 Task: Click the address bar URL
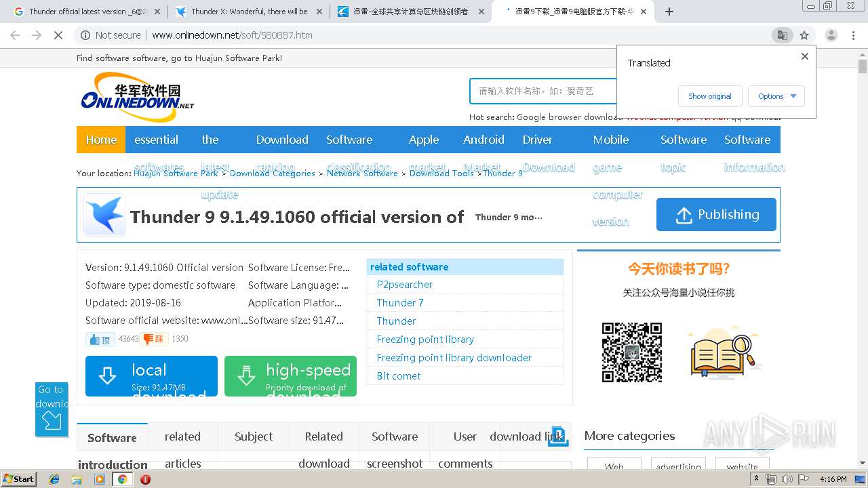(x=232, y=35)
